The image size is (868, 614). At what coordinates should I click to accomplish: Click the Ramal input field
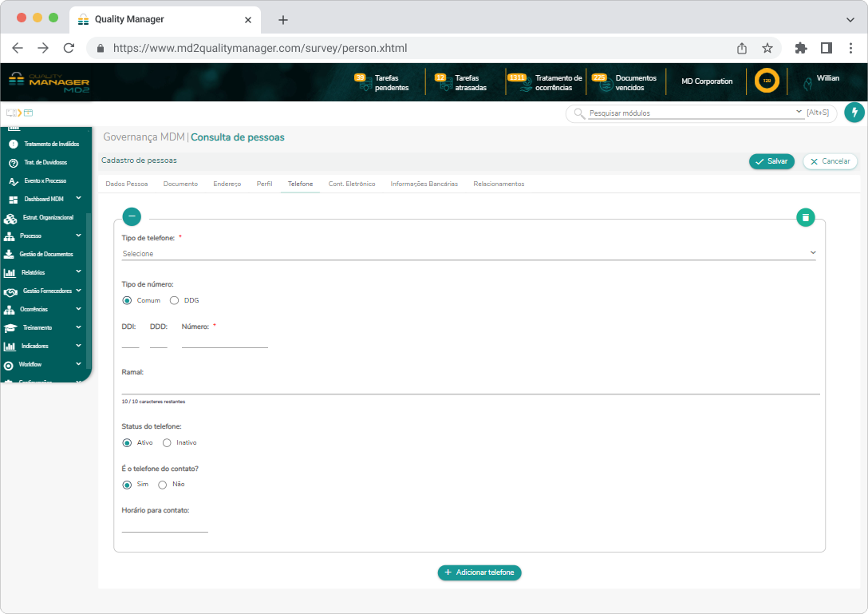(470, 386)
